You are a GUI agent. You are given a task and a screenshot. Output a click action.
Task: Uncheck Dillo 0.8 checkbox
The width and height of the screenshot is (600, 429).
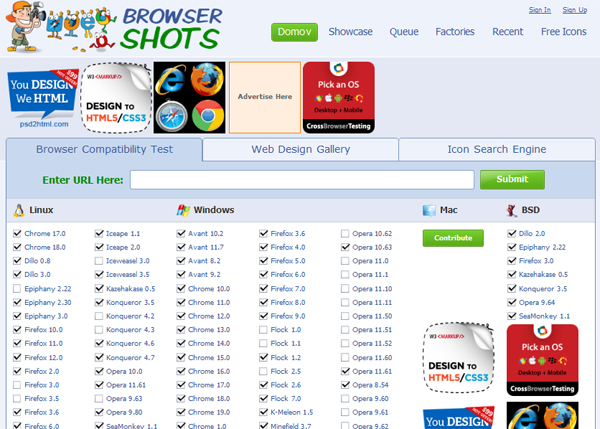(17, 261)
